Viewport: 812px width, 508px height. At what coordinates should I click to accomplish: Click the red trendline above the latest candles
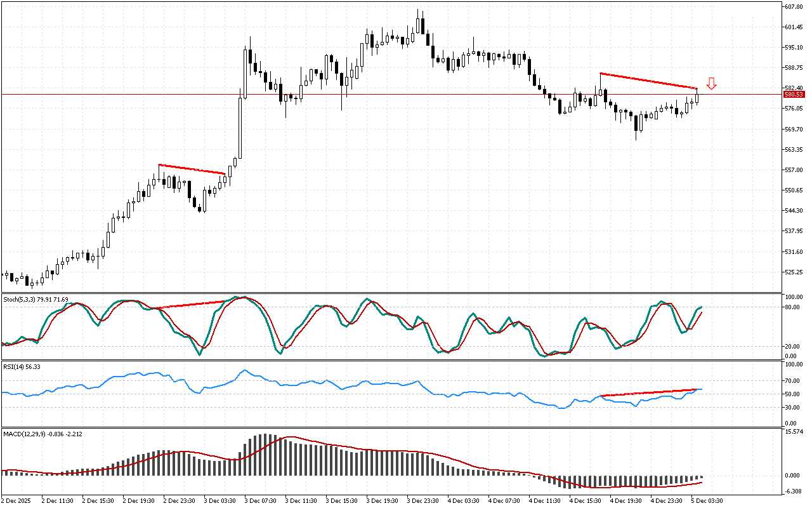point(648,81)
